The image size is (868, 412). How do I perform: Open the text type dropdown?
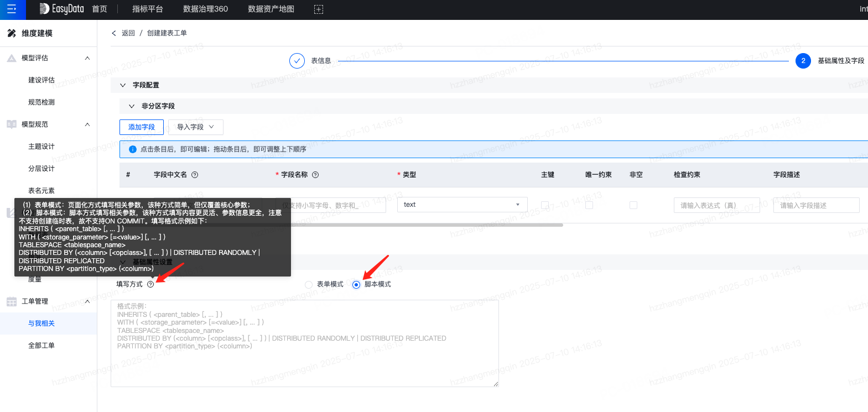click(462, 205)
